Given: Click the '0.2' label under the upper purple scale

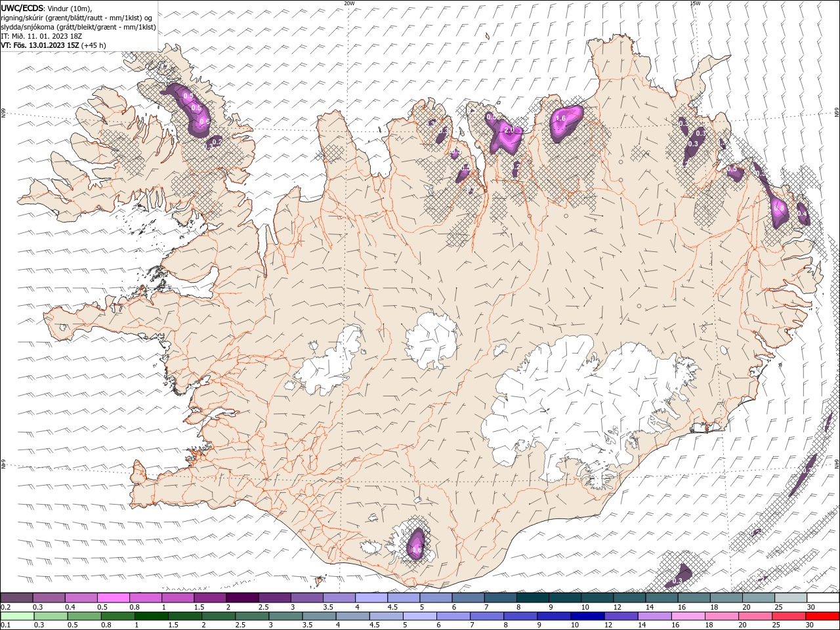Looking at the screenshot, I should point(5,607).
